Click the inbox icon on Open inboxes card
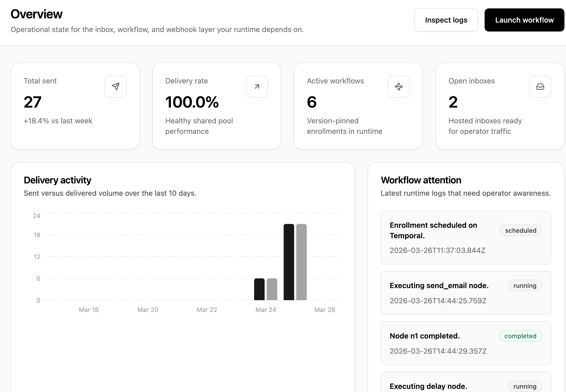This screenshot has width=566, height=392. click(x=540, y=87)
